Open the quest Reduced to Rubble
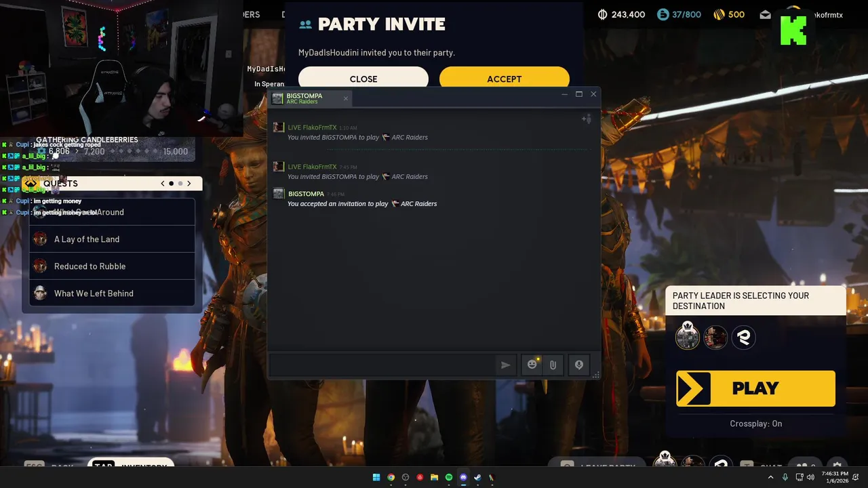868x488 pixels. (112, 266)
